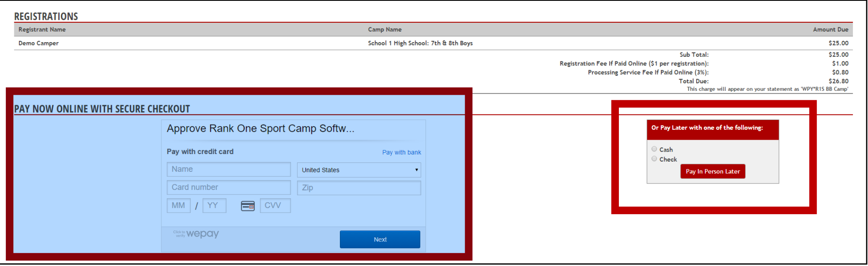Click the CVV security code field

pyautogui.click(x=275, y=205)
